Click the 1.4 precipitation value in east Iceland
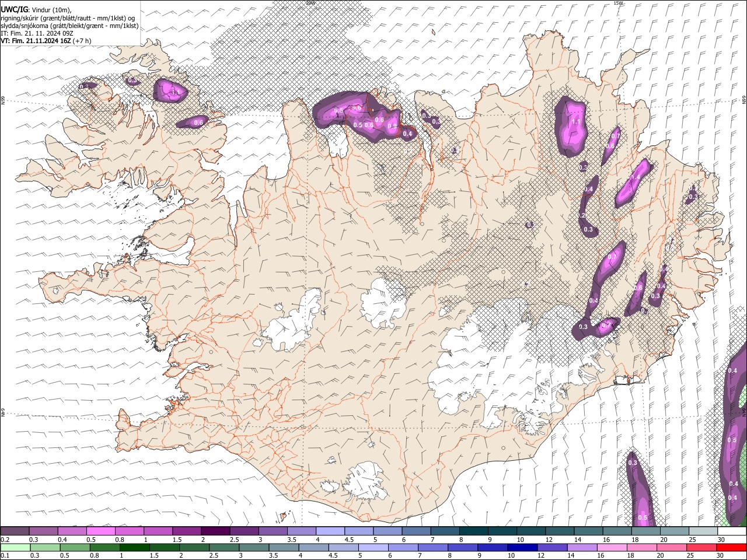Image resolution: width=747 pixels, height=560 pixels. (x=636, y=177)
